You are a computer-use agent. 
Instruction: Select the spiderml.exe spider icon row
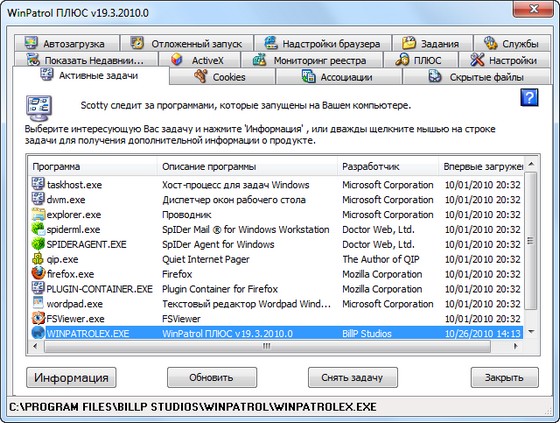coord(276,229)
